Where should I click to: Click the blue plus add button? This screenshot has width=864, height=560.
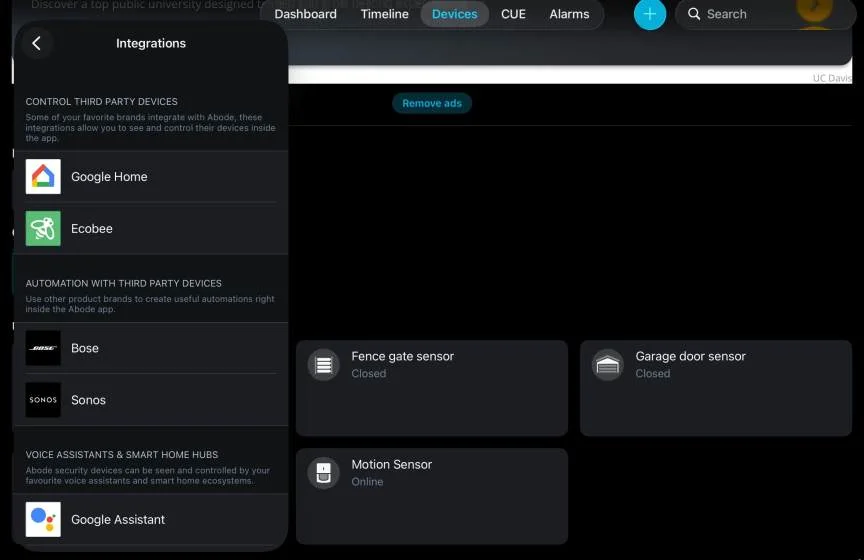click(650, 14)
